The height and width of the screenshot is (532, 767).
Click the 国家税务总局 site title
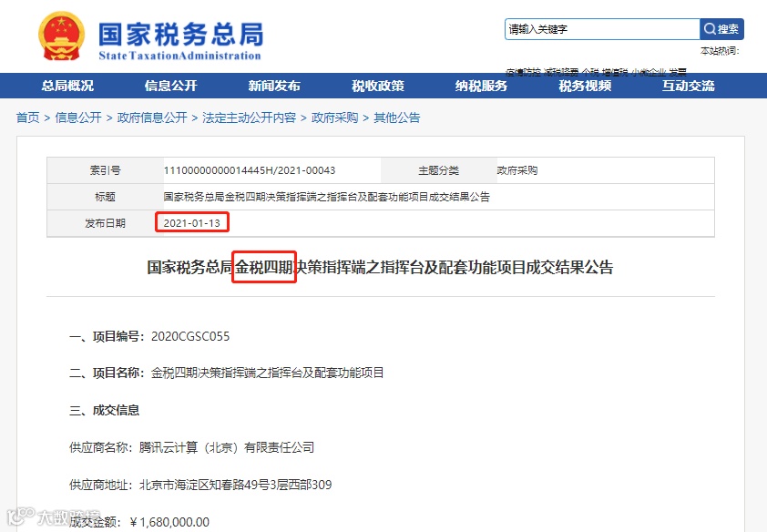tap(181, 35)
